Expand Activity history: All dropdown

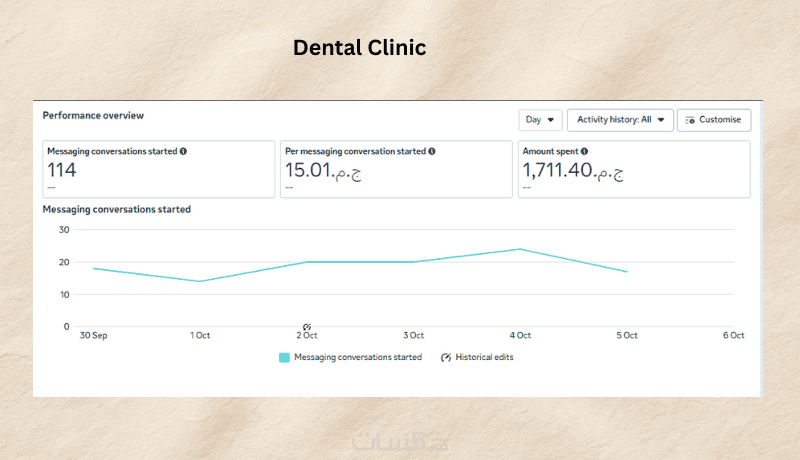[x=620, y=120]
